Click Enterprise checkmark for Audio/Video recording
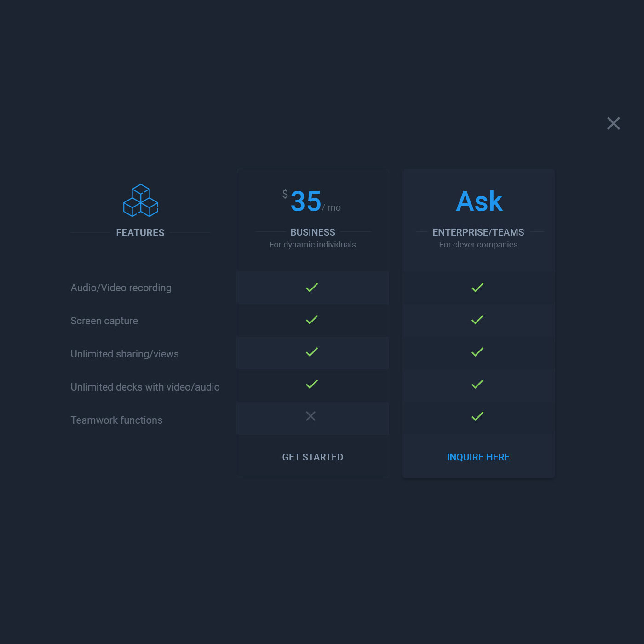This screenshot has width=644, height=644. tap(477, 287)
